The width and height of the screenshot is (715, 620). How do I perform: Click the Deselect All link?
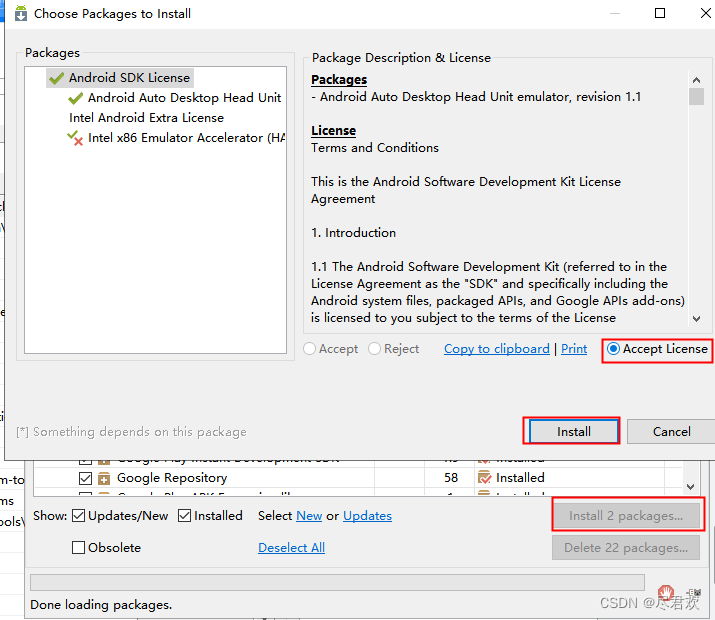pyautogui.click(x=291, y=548)
